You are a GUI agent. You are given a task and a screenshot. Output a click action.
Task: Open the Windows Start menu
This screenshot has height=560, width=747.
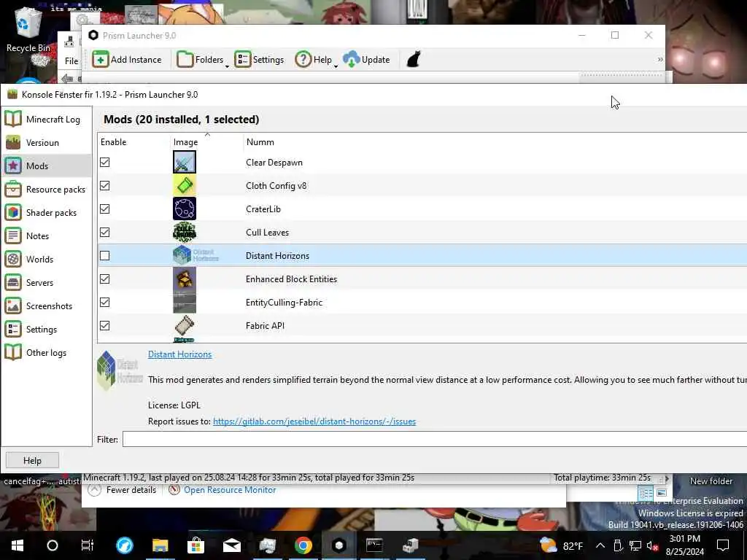pos(18,545)
